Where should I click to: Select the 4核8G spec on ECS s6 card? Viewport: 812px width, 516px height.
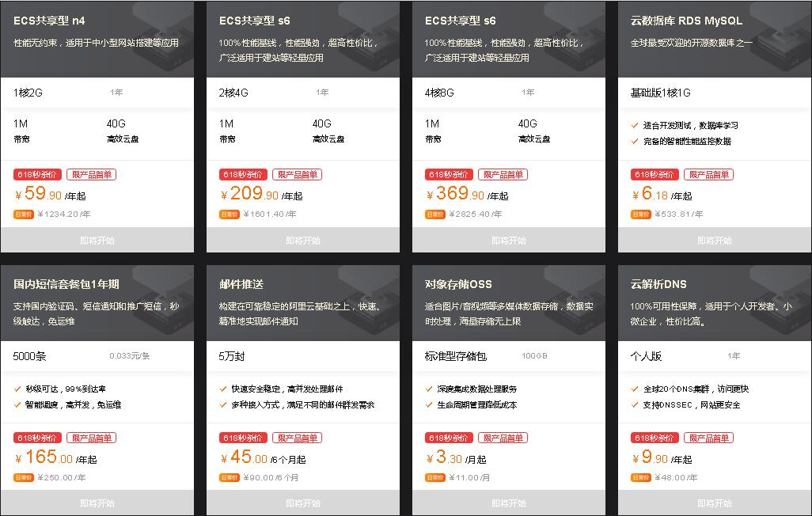(439, 93)
